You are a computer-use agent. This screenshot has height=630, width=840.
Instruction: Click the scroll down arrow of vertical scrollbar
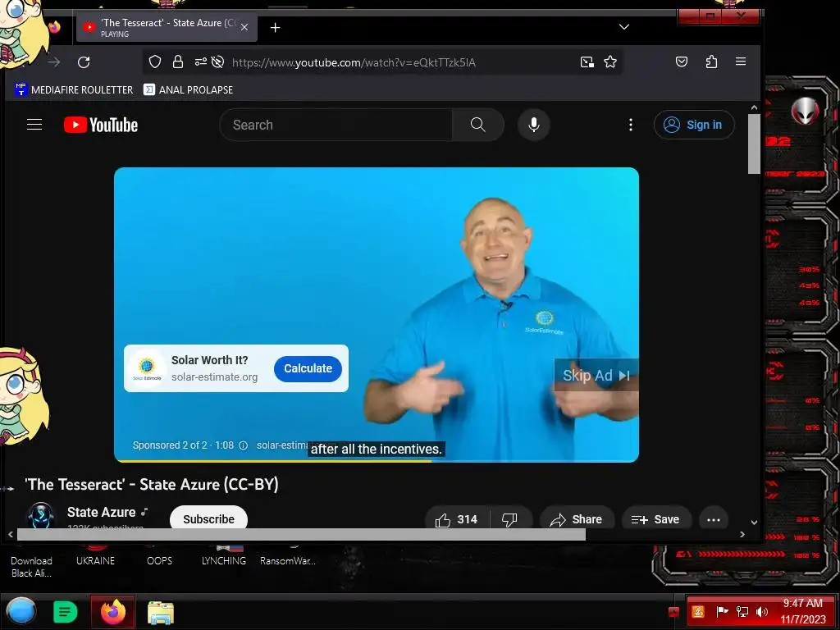tap(755, 523)
